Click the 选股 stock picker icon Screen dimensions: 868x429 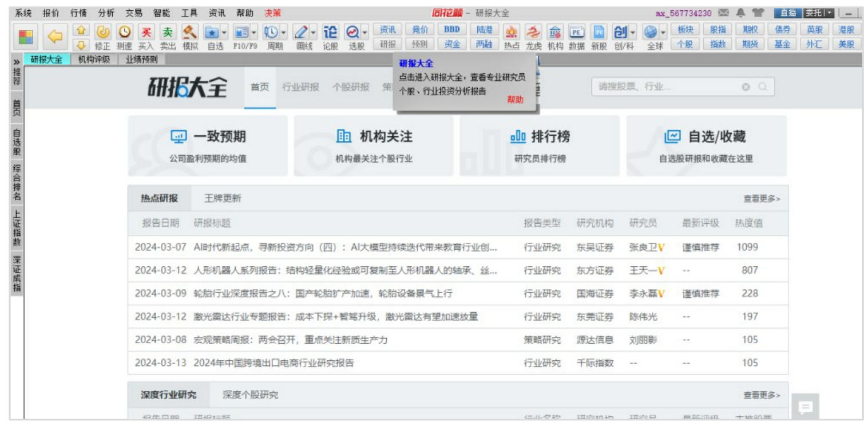pyautogui.click(x=353, y=32)
